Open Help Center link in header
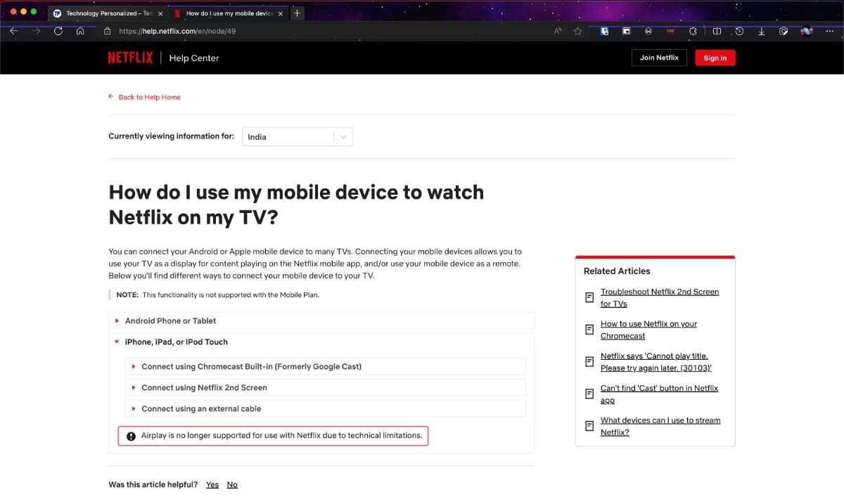This screenshot has height=504, width=844. 194,58
